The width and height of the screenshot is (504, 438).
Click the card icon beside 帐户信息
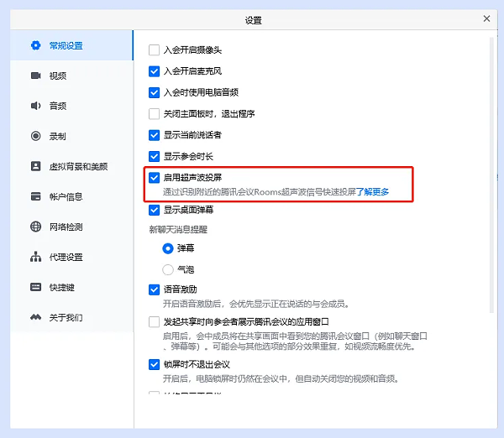click(x=35, y=196)
